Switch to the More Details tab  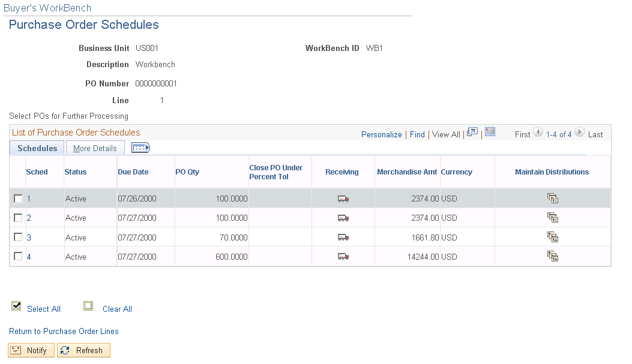tap(95, 148)
